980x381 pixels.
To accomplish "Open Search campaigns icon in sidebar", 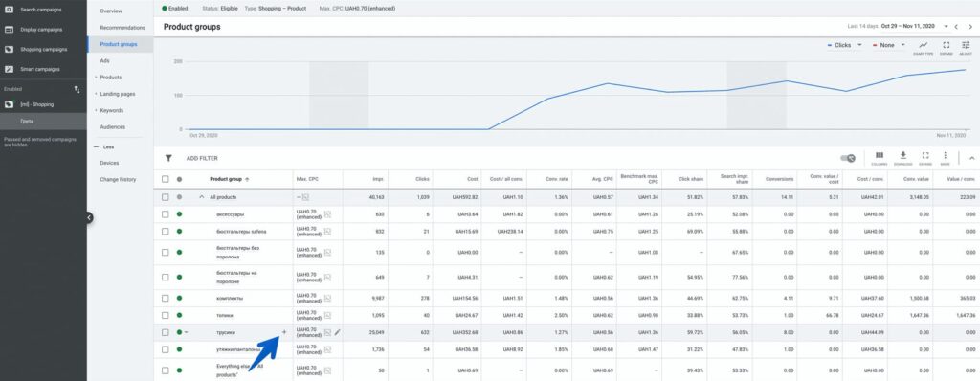I will pos(10,10).
